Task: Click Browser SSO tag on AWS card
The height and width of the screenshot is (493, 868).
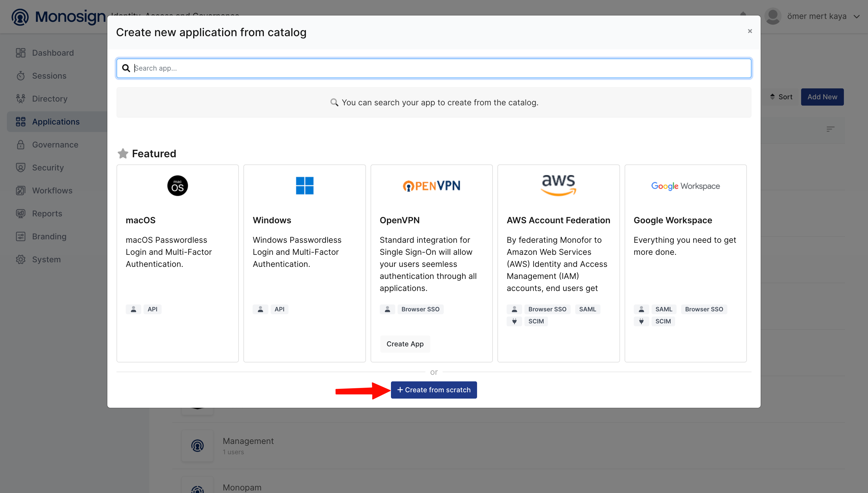Action: (547, 309)
